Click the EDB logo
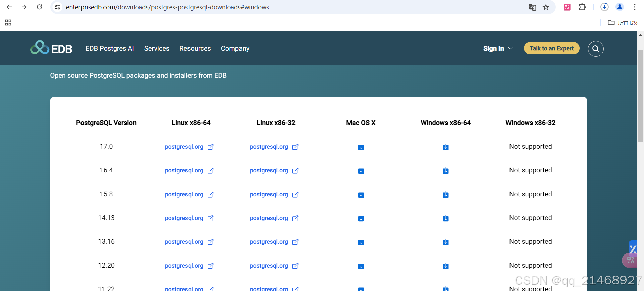Viewport: 644px width, 291px height. click(x=51, y=48)
